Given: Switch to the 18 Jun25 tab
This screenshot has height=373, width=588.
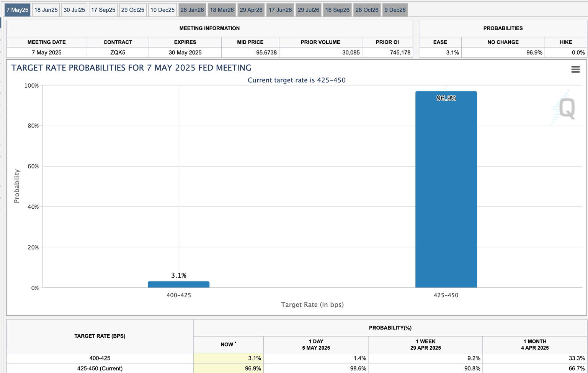Looking at the screenshot, I should point(46,10).
